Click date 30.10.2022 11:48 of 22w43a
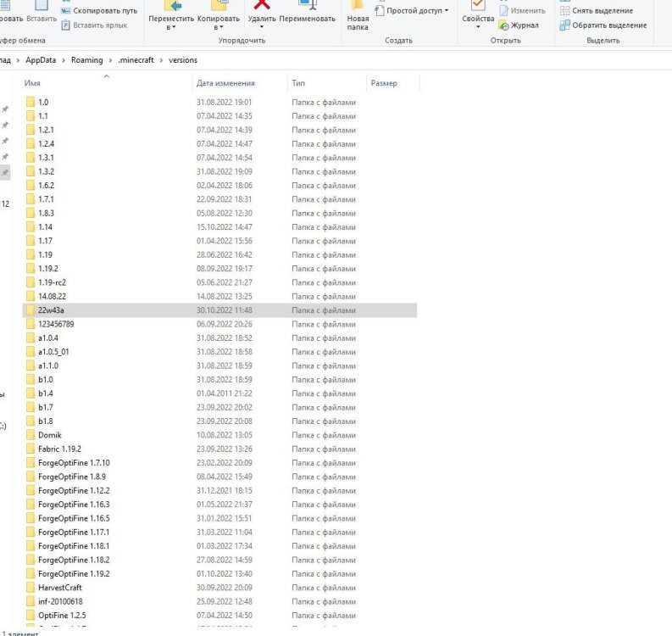 (x=225, y=310)
